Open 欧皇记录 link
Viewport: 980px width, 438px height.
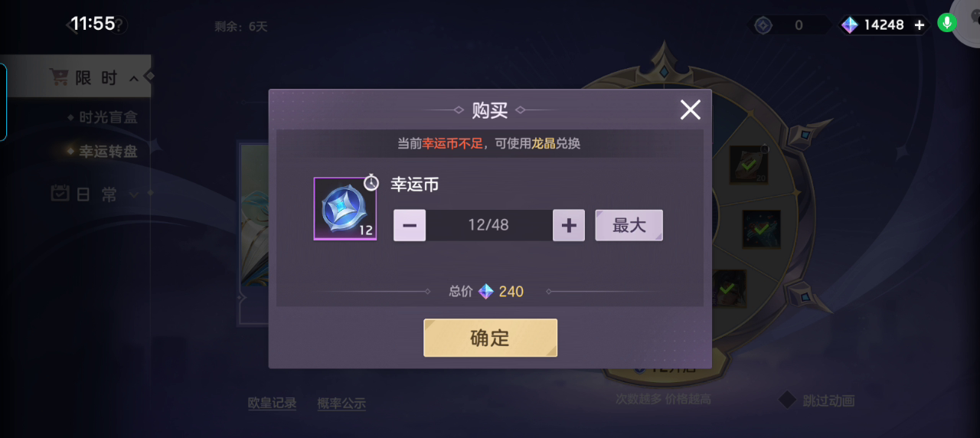pyautogui.click(x=272, y=403)
